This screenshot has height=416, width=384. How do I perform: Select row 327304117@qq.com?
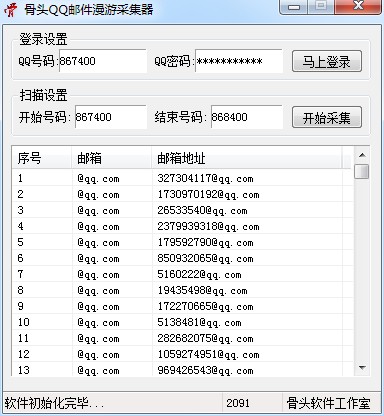183,178
